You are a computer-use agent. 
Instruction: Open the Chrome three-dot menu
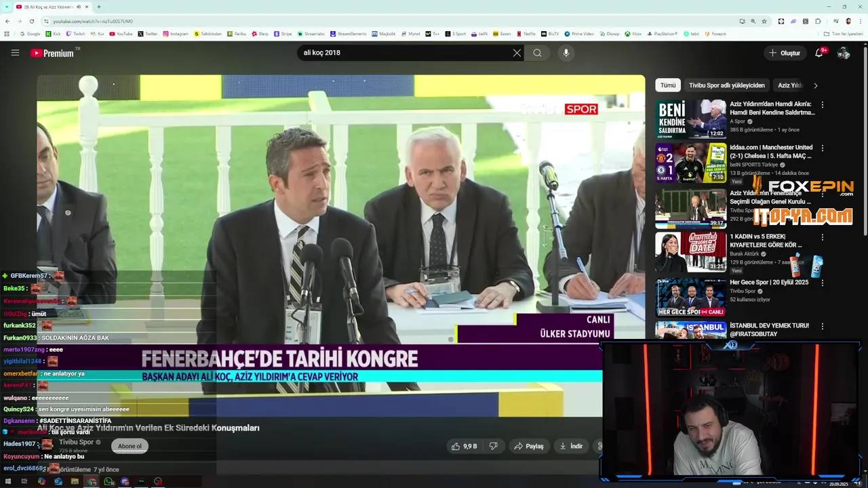(859, 21)
